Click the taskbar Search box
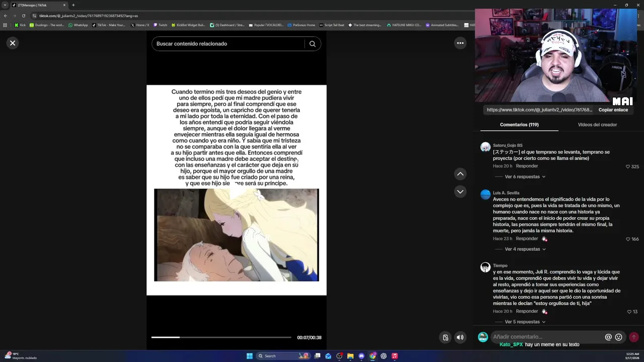This screenshot has width=644, height=362. [284, 356]
